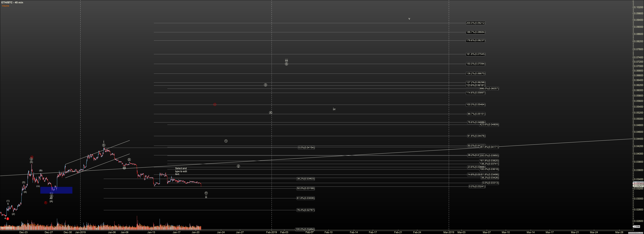Screen dimensions: 644x234
Task: Click the 0.0%(0.04154) retracement label
Action: point(306,148)
